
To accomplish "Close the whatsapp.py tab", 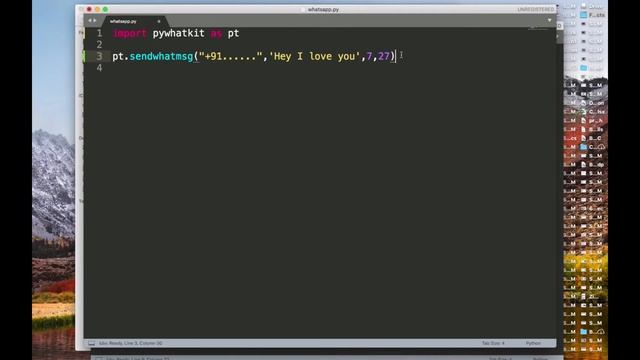I will coord(159,21).
